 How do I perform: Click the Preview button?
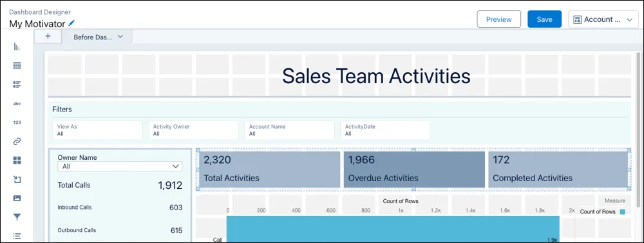pyautogui.click(x=498, y=19)
